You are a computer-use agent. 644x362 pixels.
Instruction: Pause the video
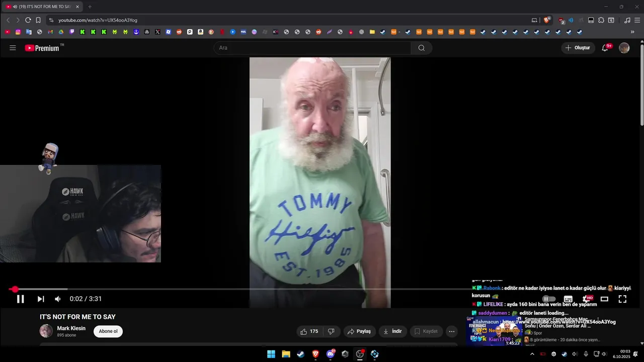[x=21, y=299]
